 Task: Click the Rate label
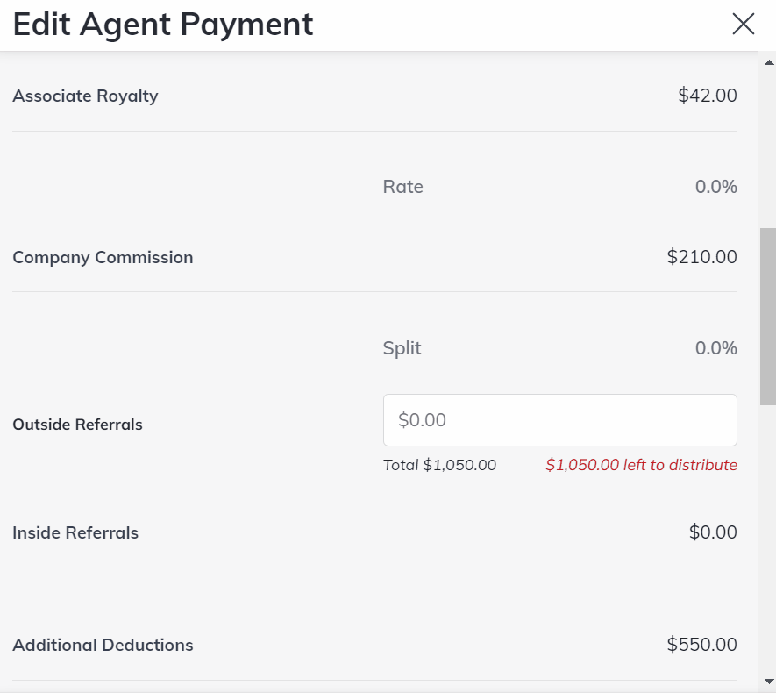tap(402, 187)
